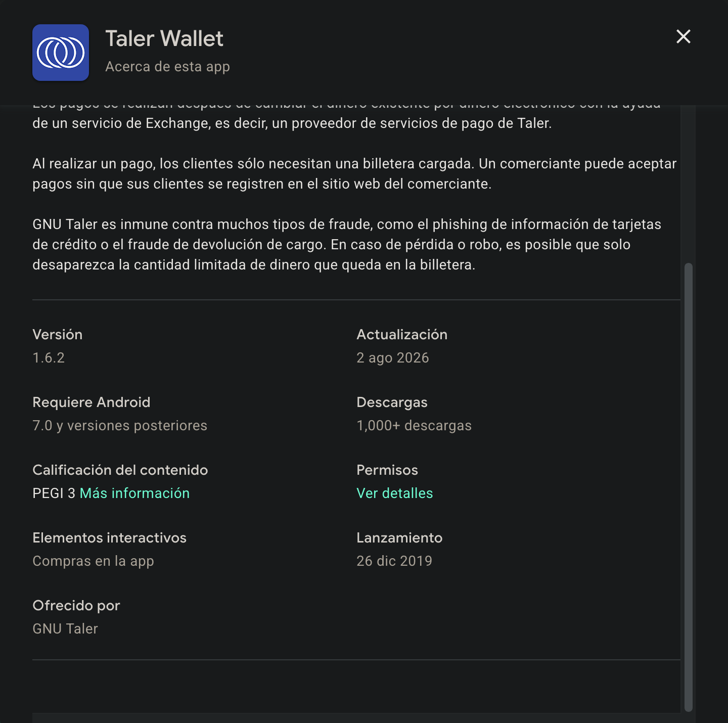Click the Compras en la app text

(93, 561)
